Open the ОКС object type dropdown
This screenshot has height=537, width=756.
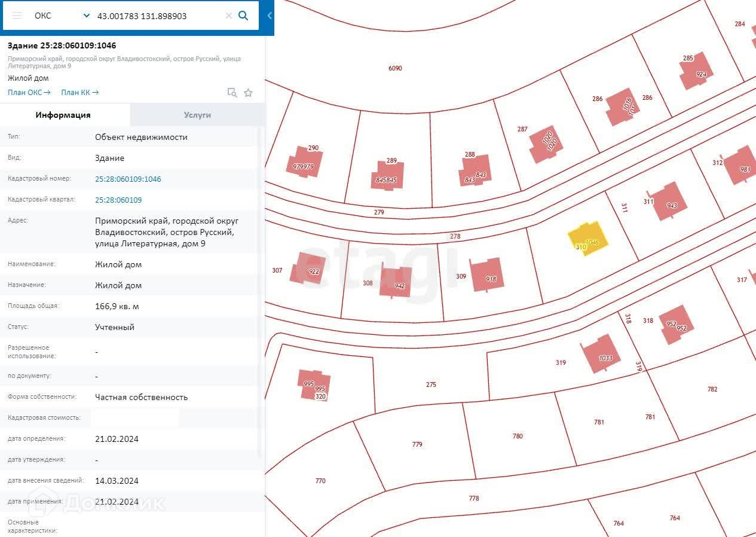[62, 16]
